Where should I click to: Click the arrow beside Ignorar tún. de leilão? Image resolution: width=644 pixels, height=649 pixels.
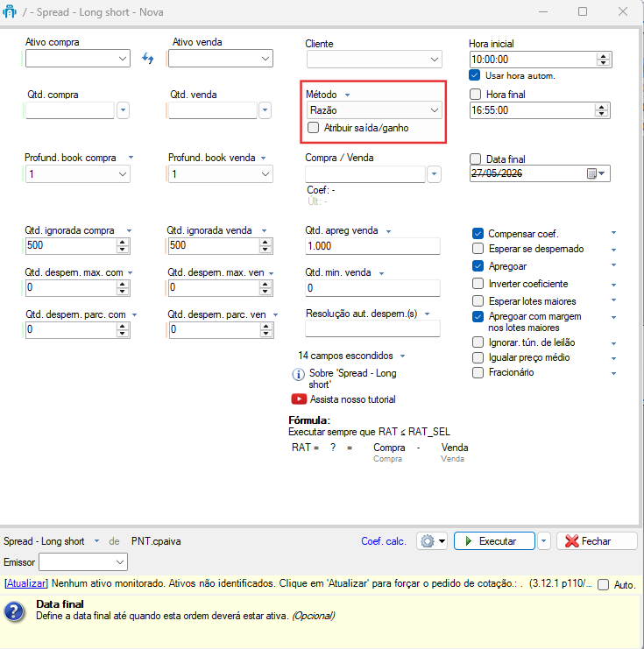tap(613, 343)
